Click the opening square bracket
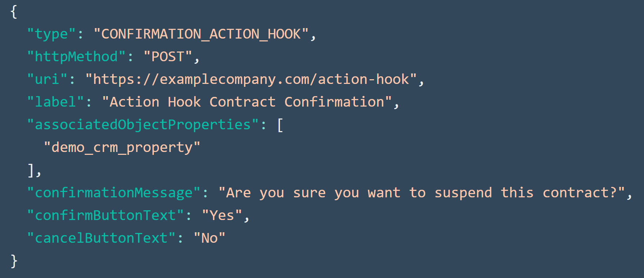 (x=280, y=125)
